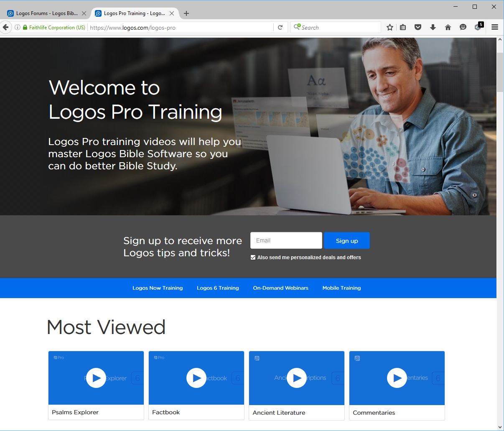Open site information icon in address bar
504x431 pixels.
pyautogui.click(x=18, y=28)
